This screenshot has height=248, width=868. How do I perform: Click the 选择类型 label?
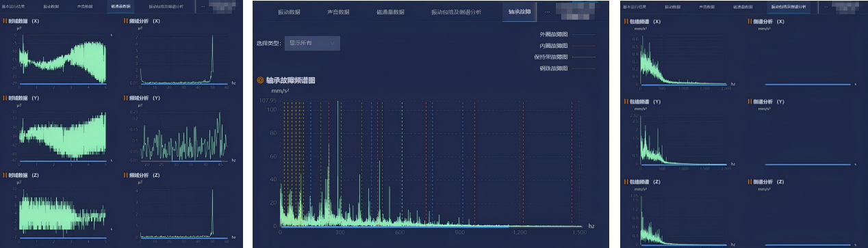coord(269,43)
